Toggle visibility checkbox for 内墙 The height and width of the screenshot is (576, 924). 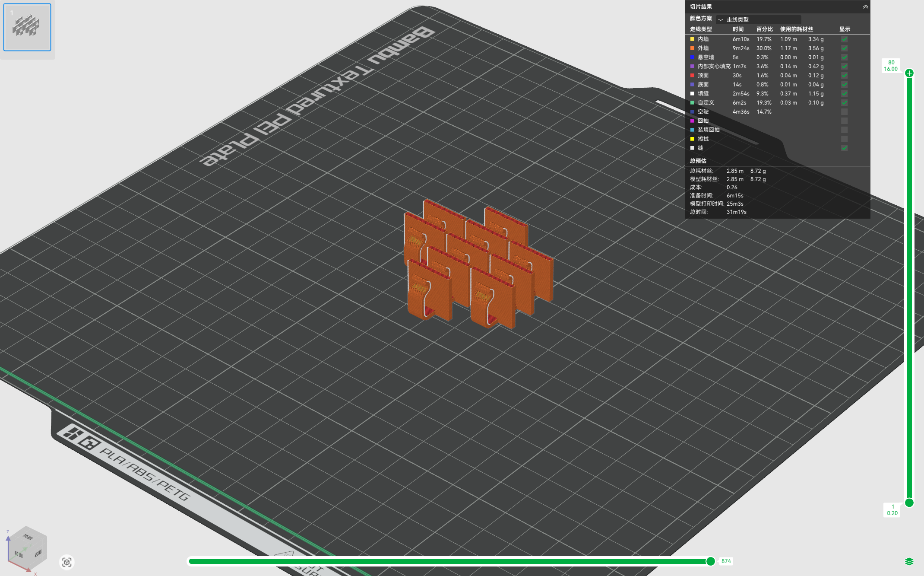(844, 39)
